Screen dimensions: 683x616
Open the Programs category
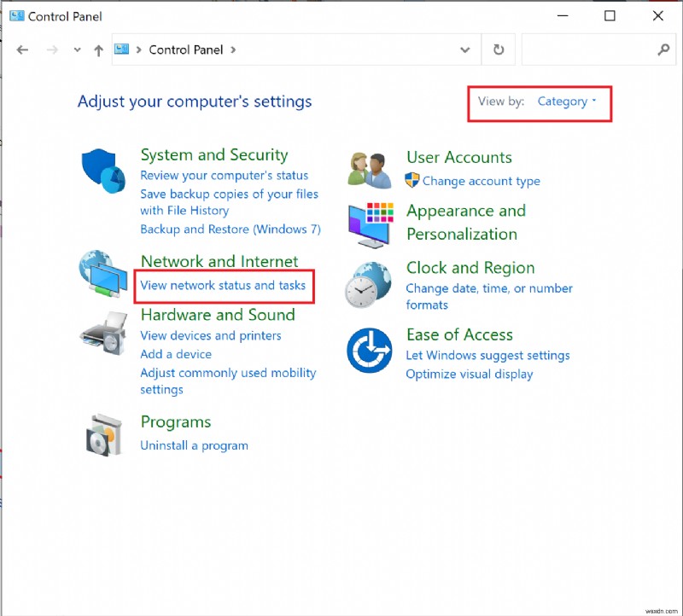(x=176, y=422)
